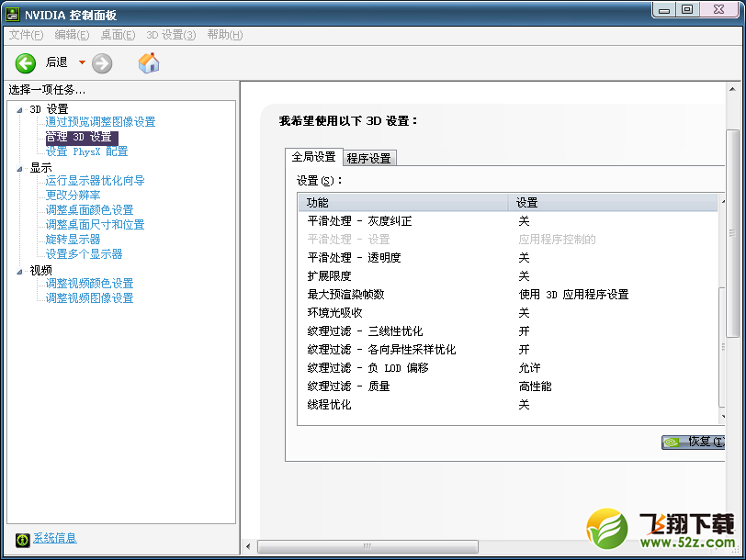Image resolution: width=746 pixels, height=560 pixels.
Task: Select the 纹理过滤 - 负 LOD 偏移 row
Action: pos(508,368)
